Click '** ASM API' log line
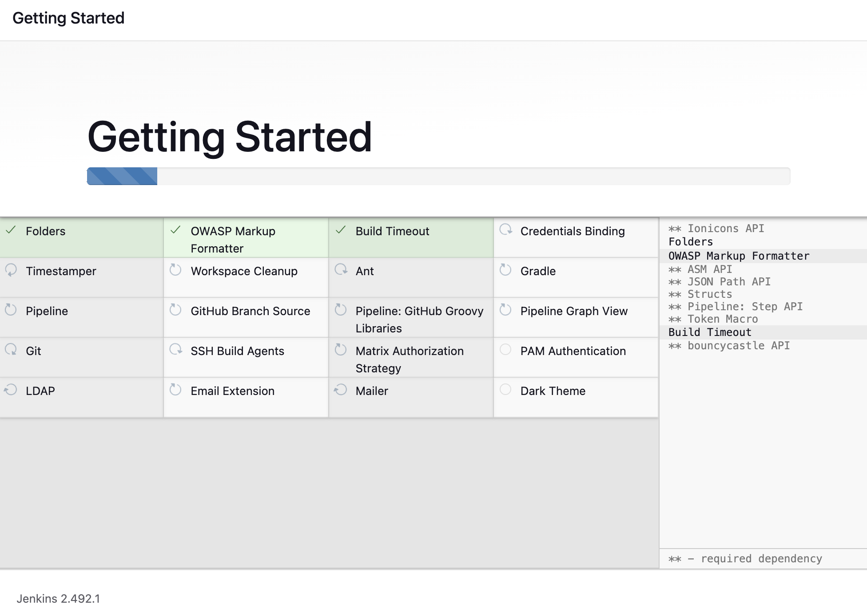 click(x=700, y=269)
